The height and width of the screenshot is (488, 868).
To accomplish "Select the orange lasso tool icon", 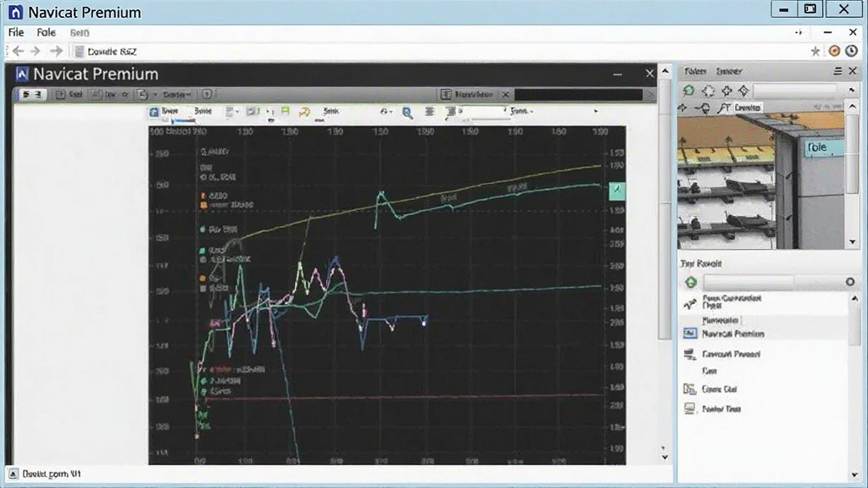I will 304,112.
